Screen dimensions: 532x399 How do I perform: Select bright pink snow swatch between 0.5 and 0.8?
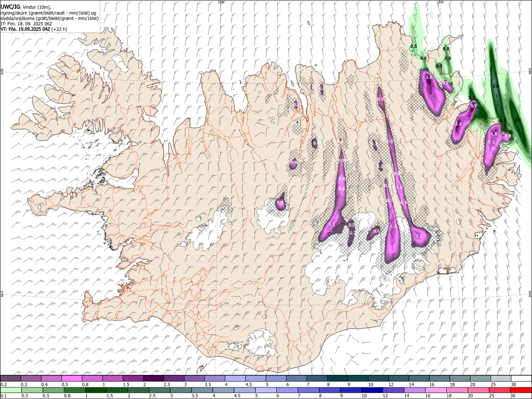click(71, 378)
